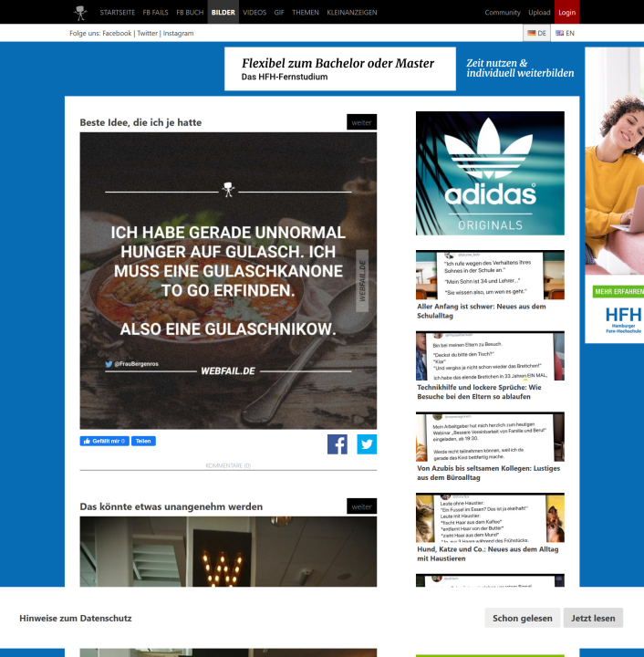Share the post via the large Facebook icon
Image resolution: width=644 pixels, height=657 pixels.
point(338,444)
